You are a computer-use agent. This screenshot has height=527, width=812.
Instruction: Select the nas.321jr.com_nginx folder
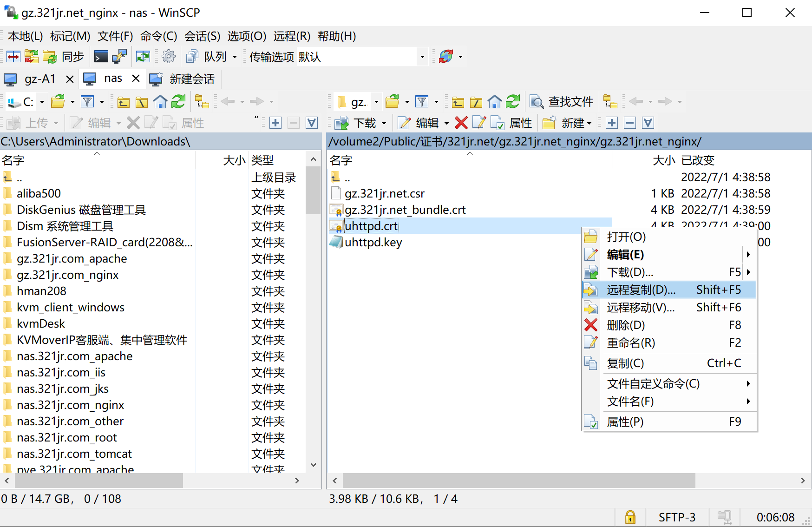pos(70,405)
